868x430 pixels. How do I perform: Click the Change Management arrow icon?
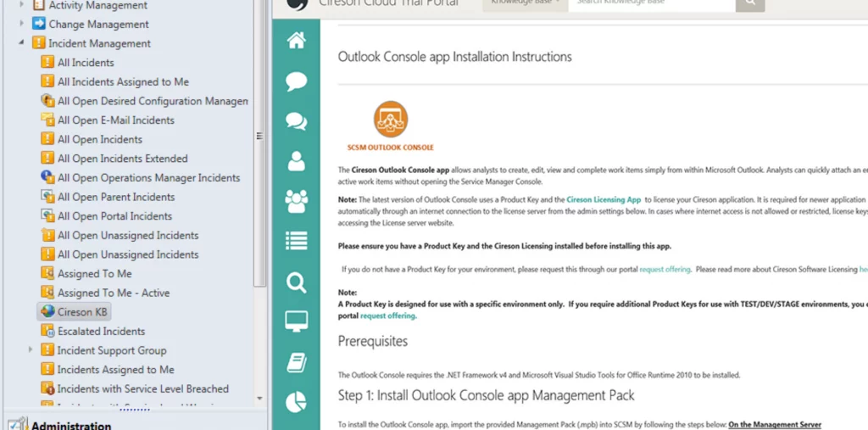pos(38,24)
